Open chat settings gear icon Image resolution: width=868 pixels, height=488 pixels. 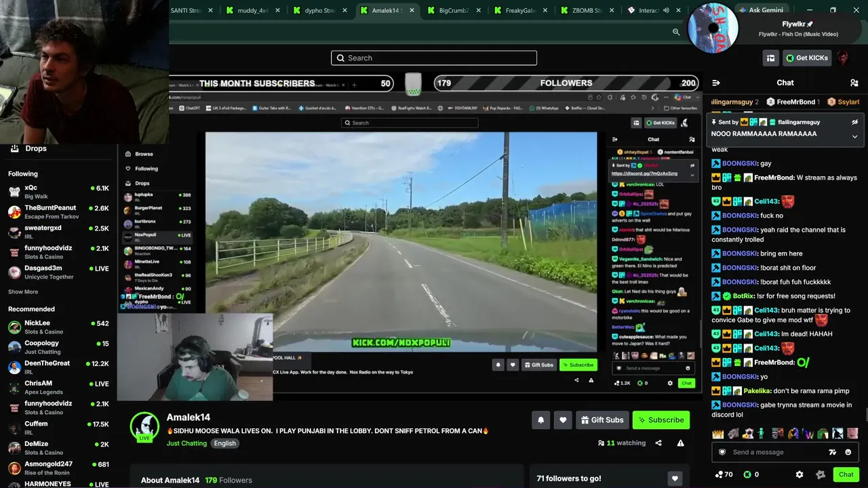pyautogui.click(x=800, y=474)
